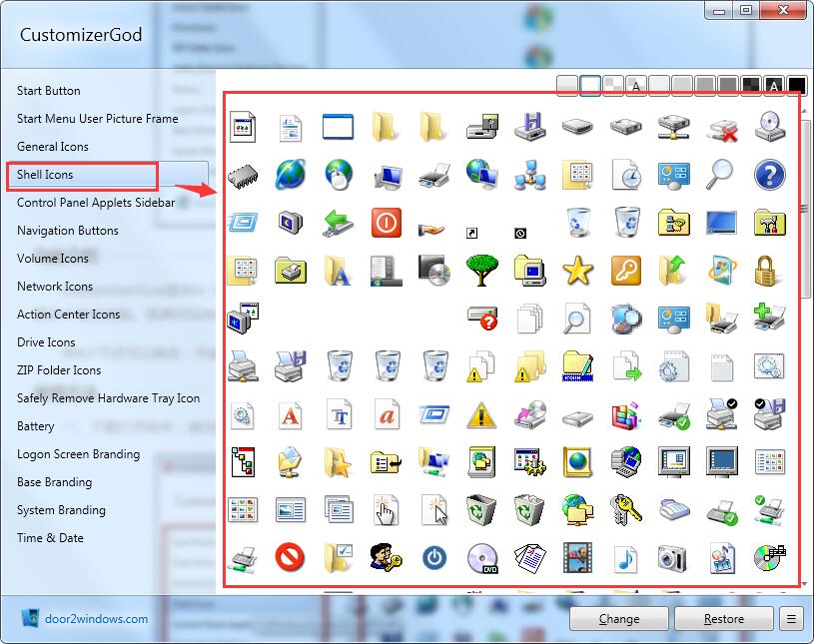Open Control Panel Applets Sidebar category
The height and width of the screenshot is (644, 814).
point(96,203)
